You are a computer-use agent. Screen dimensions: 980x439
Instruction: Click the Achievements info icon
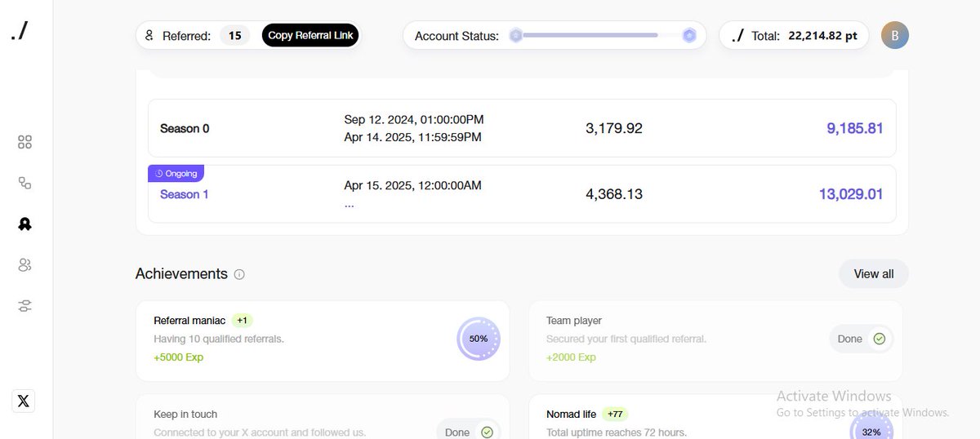click(x=239, y=274)
